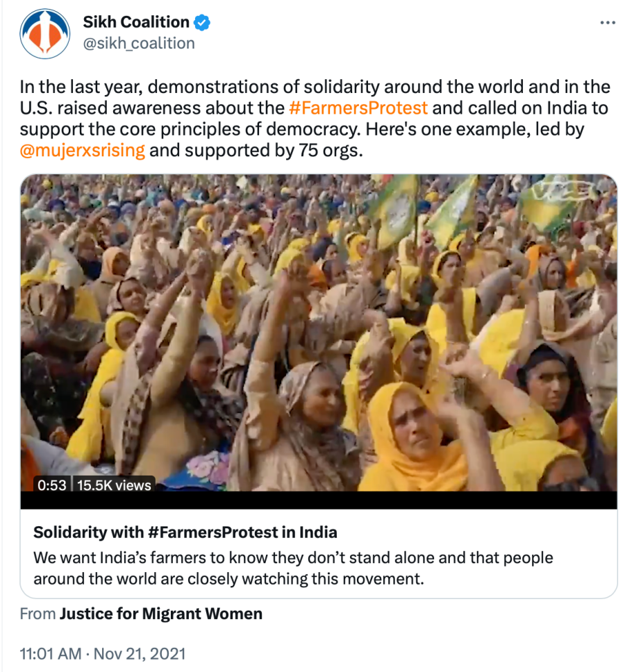Open the card title Solidarity with #FarmersProtest in India
Viewport: 625px width, 672px height.
[x=185, y=532]
